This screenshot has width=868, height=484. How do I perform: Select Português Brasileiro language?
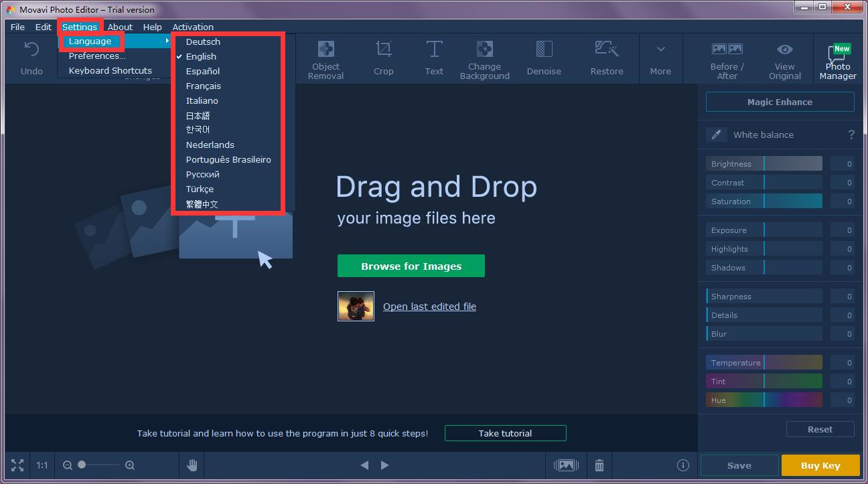pyautogui.click(x=228, y=159)
